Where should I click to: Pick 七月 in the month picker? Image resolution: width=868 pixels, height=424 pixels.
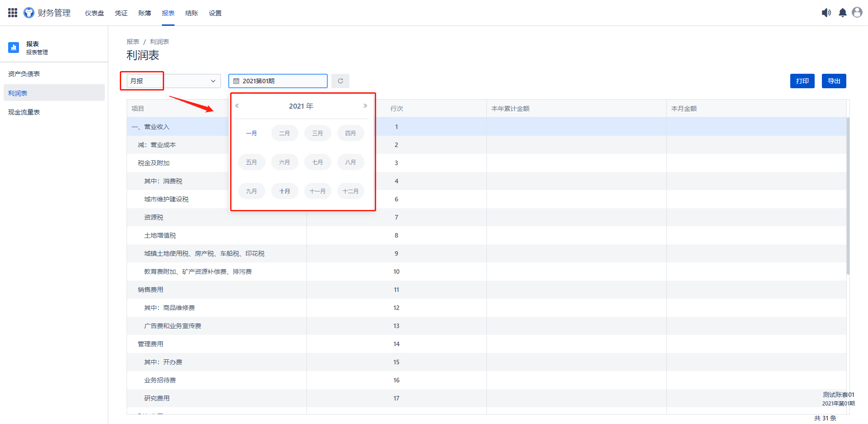coord(317,162)
